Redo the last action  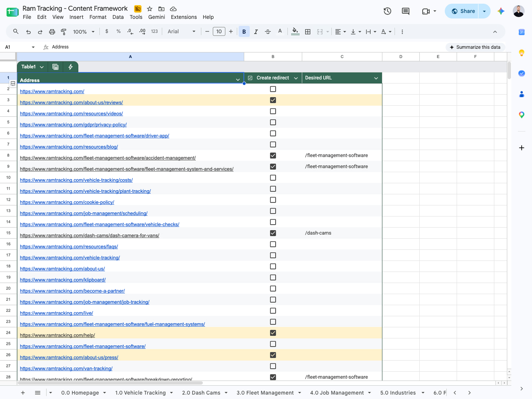click(x=40, y=32)
